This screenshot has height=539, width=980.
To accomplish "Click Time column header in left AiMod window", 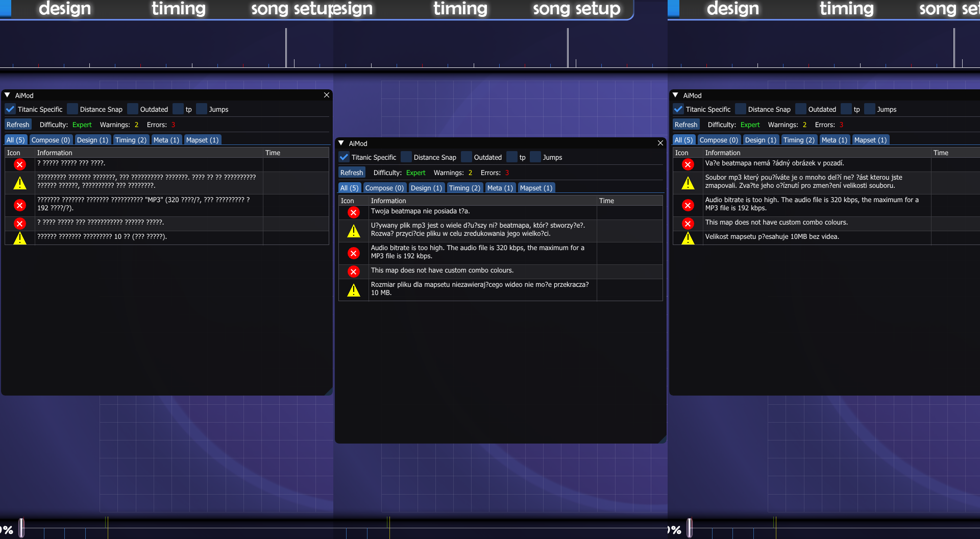I will point(296,153).
